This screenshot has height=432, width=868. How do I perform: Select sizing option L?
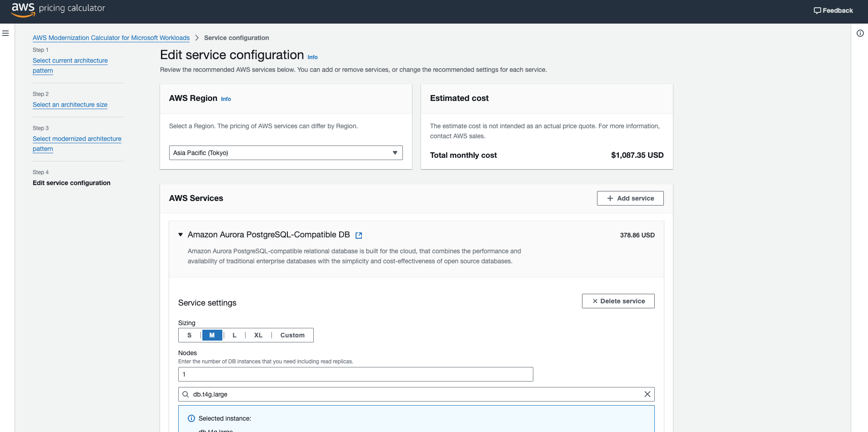coord(235,335)
